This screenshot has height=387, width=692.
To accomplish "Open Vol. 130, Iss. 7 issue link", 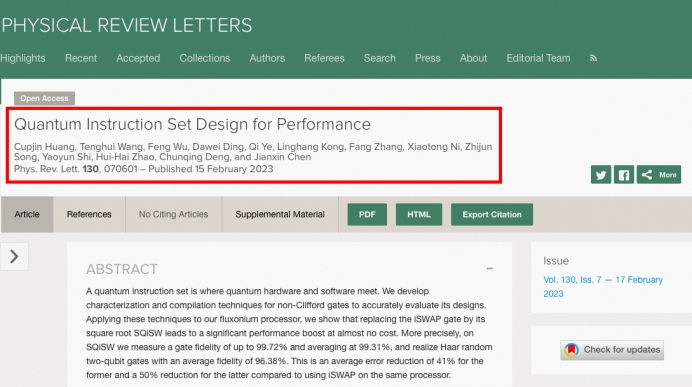I will pyautogui.click(x=603, y=287).
